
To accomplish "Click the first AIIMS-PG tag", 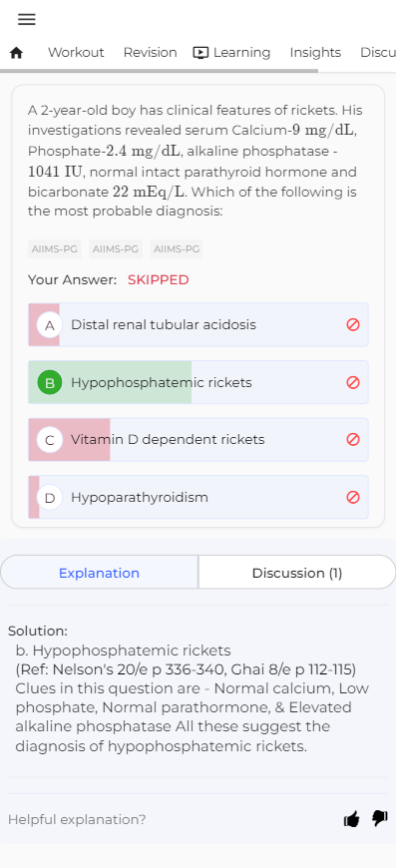I will (x=54, y=249).
